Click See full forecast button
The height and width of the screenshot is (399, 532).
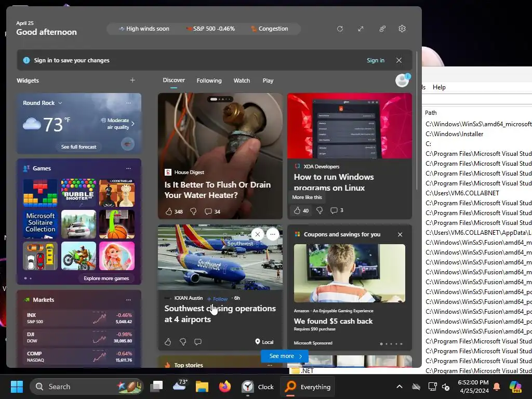point(79,147)
